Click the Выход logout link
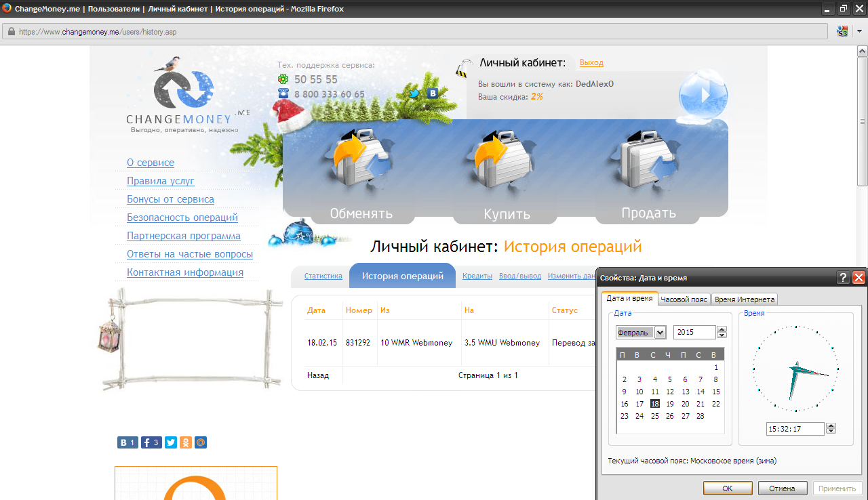Image resolution: width=868 pixels, height=500 pixels. pyautogui.click(x=591, y=62)
